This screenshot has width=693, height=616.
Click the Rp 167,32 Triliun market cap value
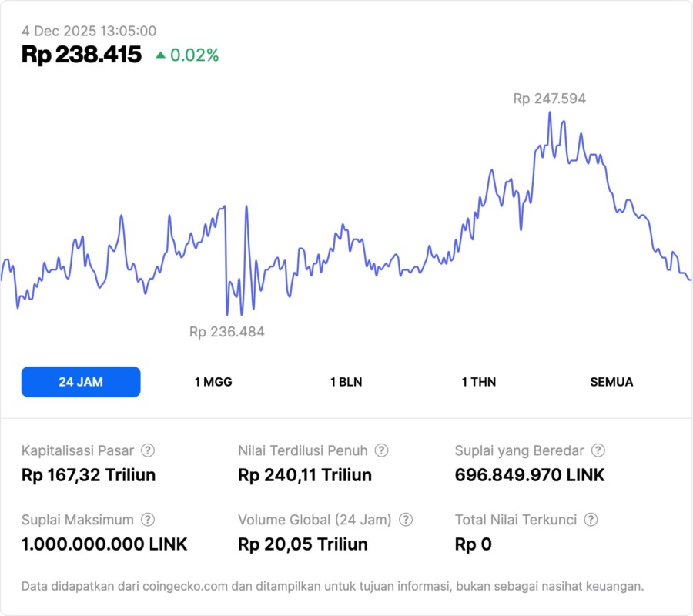tap(89, 475)
